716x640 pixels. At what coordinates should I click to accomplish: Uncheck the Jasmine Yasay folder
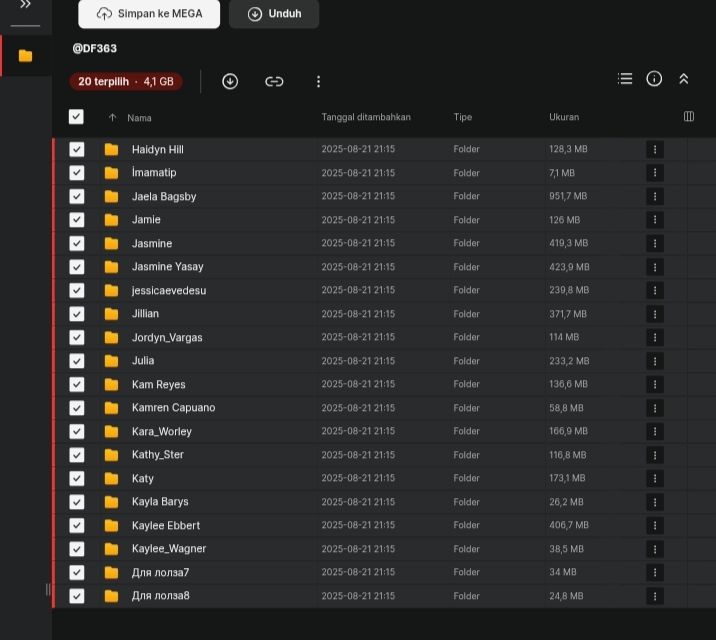(77, 267)
